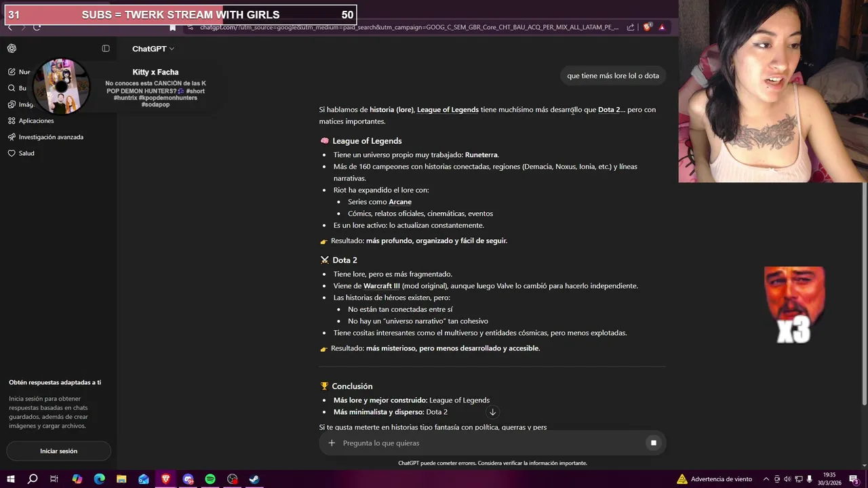Go back in the browser
This screenshot has width=868, height=488.
coord(9,27)
